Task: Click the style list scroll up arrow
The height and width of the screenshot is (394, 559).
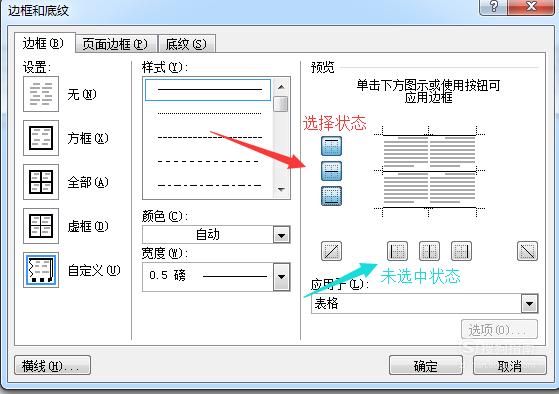Action: point(281,87)
